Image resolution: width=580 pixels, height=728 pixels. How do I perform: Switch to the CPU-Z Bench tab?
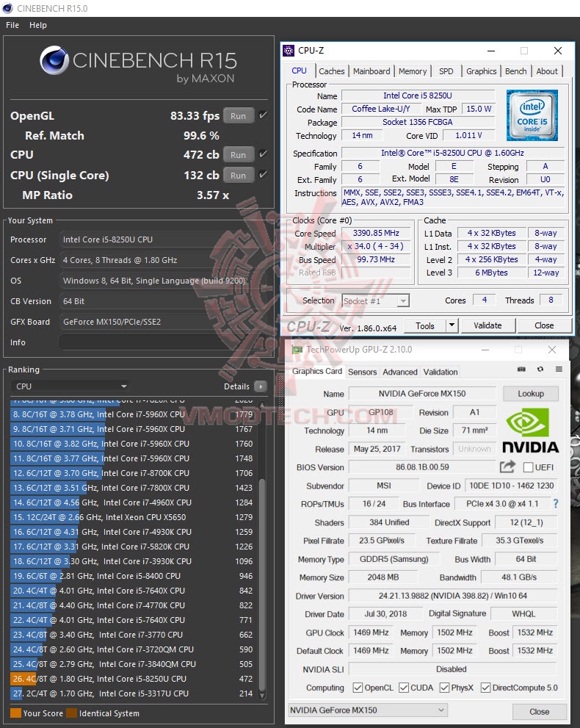click(516, 71)
